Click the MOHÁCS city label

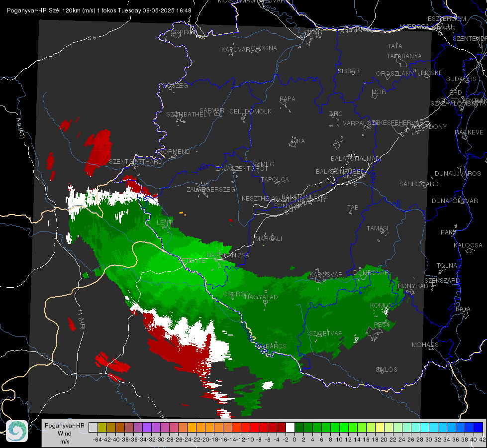point(425,345)
